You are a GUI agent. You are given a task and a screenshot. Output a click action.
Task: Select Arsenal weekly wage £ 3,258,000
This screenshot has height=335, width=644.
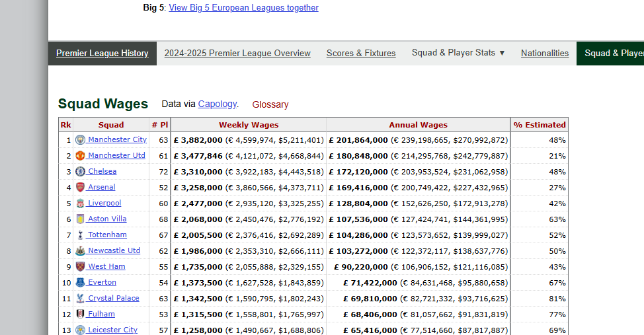[198, 188]
